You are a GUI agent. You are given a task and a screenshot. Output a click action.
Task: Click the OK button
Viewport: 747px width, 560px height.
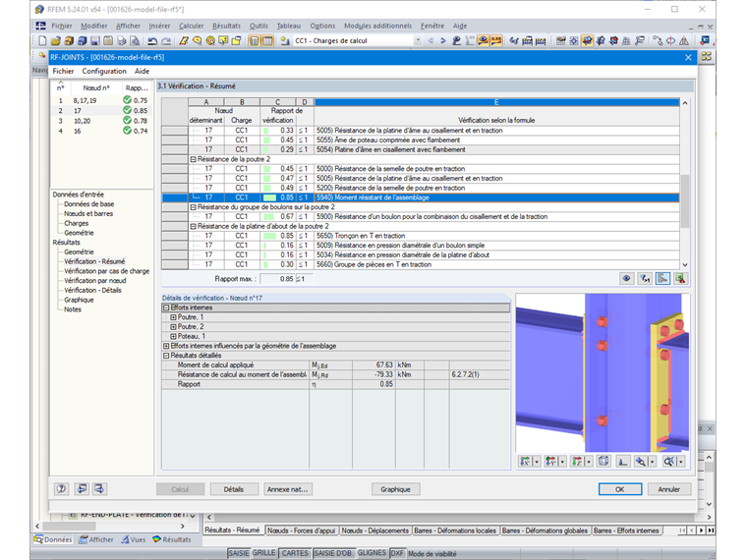pyautogui.click(x=620, y=489)
